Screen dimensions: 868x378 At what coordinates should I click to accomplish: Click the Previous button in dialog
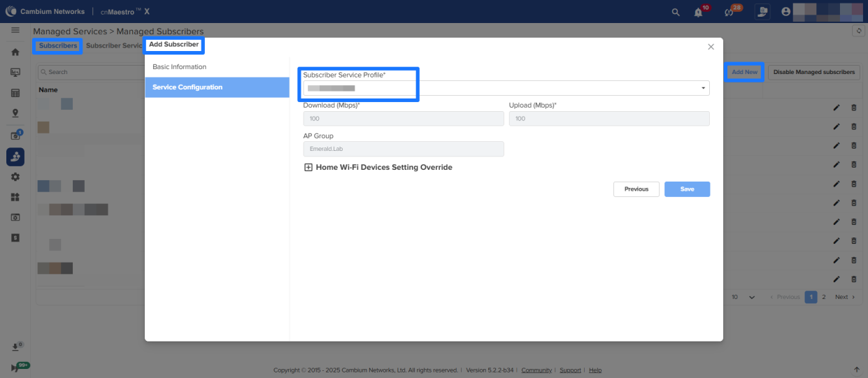[x=636, y=189]
